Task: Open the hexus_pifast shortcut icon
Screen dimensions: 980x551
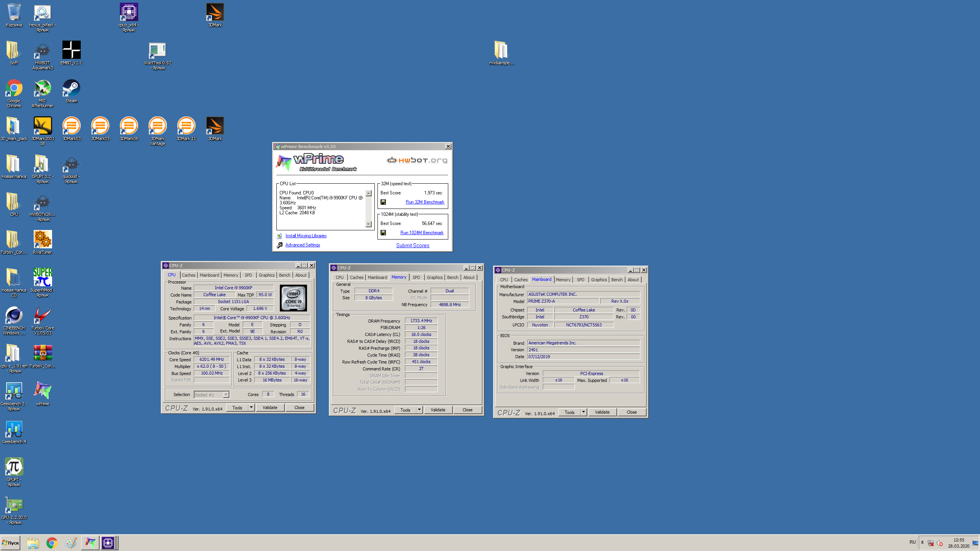Action: (x=42, y=18)
